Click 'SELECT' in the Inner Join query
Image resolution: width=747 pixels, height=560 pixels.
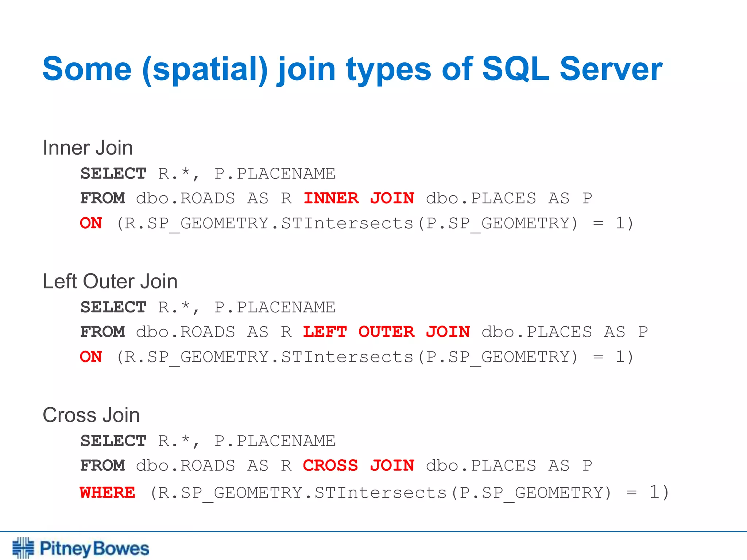pos(113,174)
